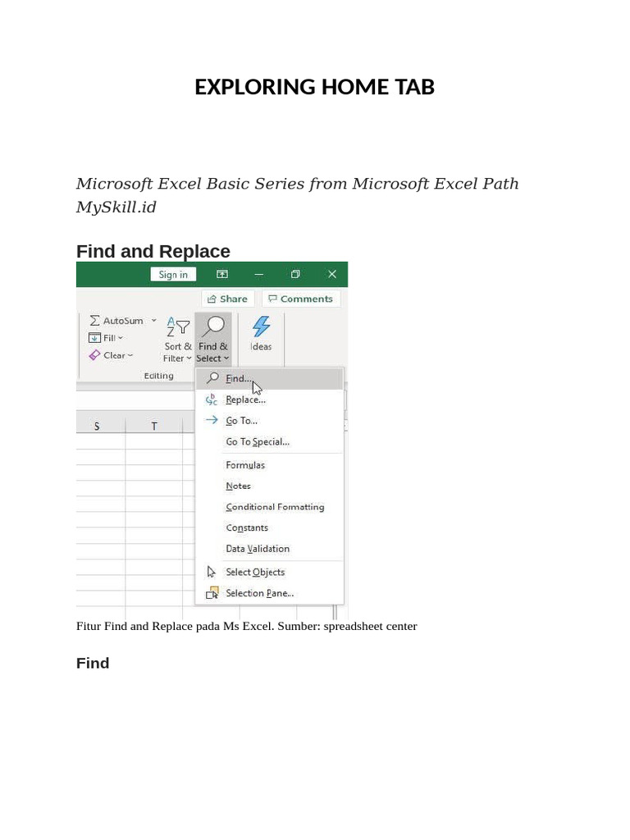Click the AutoSum sigma icon
The image size is (630, 840).
click(95, 321)
